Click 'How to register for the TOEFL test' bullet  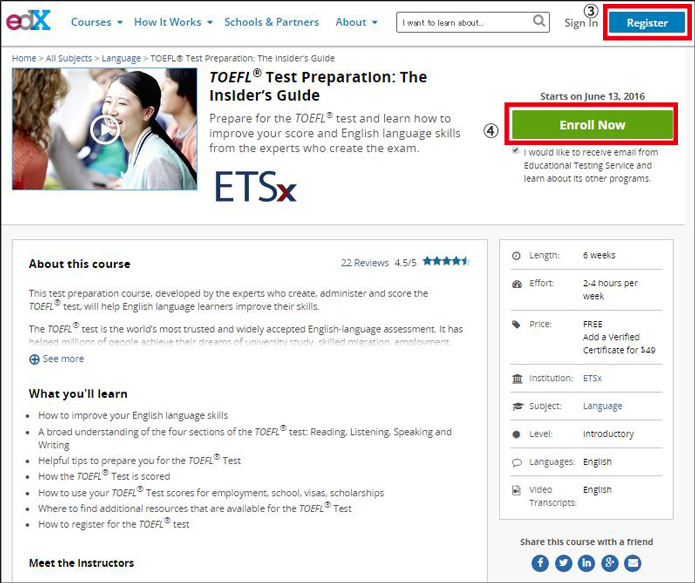pos(113,524)
